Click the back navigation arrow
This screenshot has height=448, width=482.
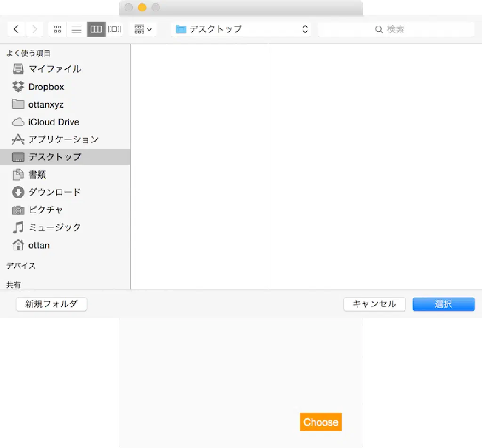pyautogui.click(x=16, y=29)
